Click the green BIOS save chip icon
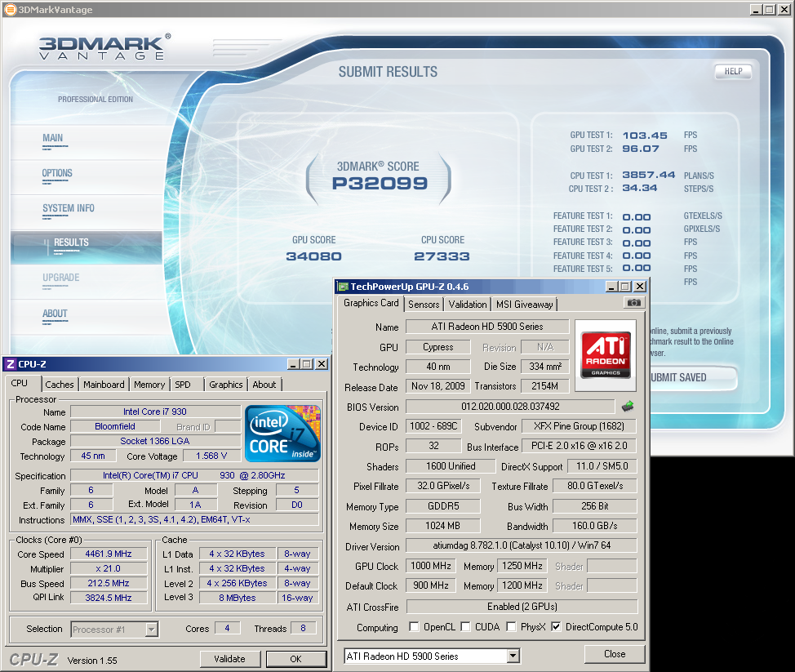This screenshot has width=795, height=672. (627, 407)
